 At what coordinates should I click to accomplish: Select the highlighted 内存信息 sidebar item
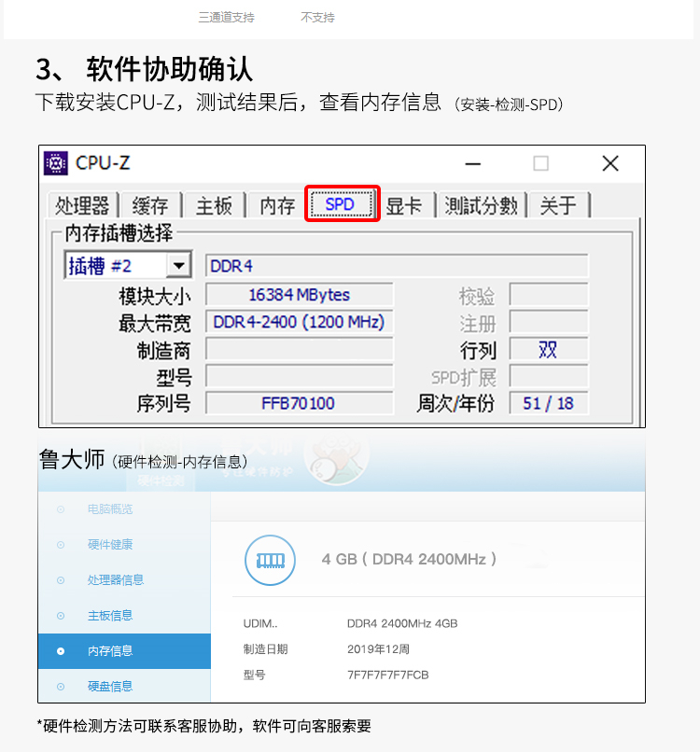pos(124,651)
